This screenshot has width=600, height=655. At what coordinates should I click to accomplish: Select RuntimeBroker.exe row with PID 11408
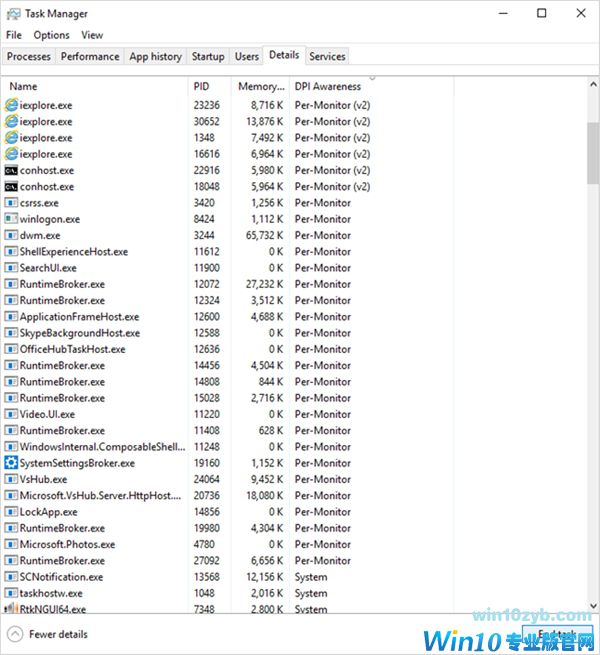pos(229,431)
